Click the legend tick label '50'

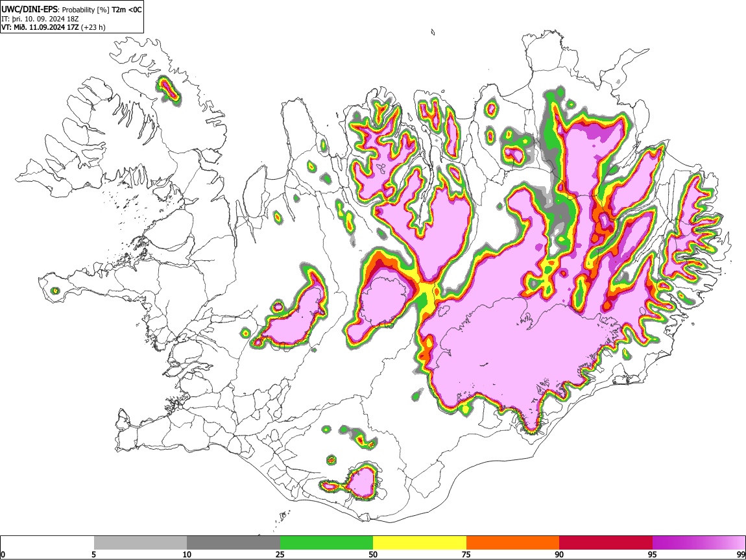click(x=373, y=554)
